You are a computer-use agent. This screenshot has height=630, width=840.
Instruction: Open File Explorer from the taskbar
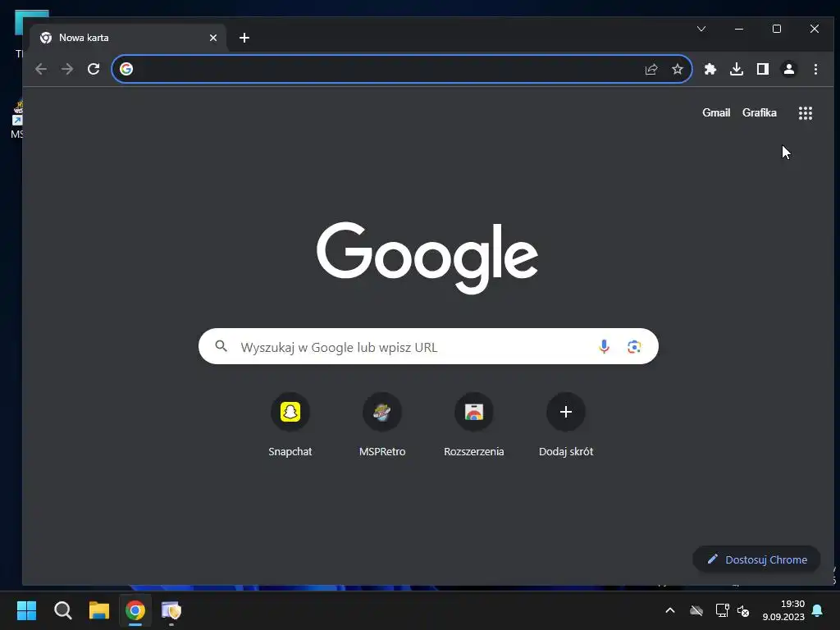pyautogui.click(x=99, y=610)
